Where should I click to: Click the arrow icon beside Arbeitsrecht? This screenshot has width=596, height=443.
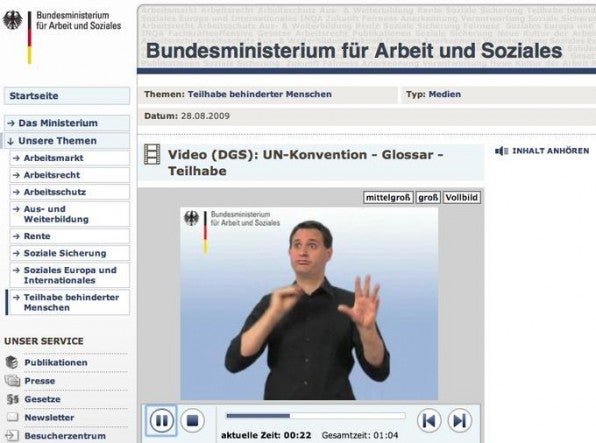16,175
